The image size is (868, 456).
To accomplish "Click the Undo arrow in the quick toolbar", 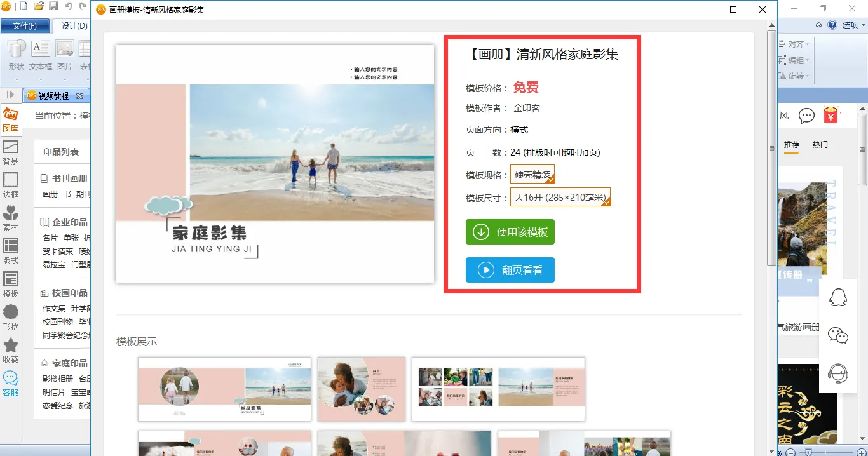I will click(x=68, y=7).
